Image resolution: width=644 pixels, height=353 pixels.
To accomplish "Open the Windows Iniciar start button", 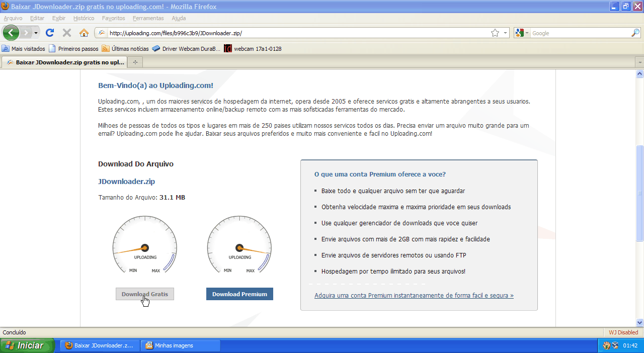I will point(28,345).
